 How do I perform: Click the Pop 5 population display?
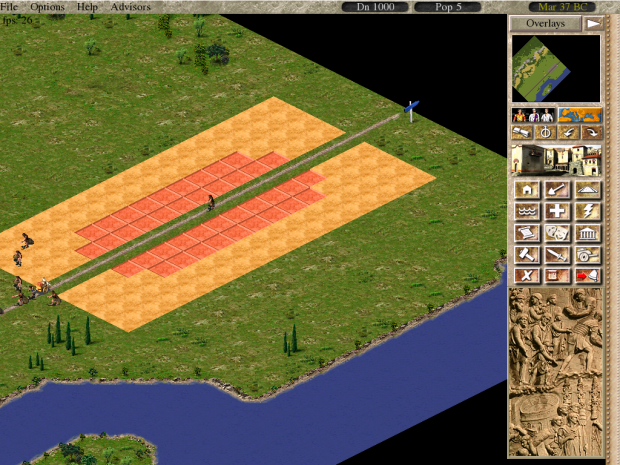[448, 7]
